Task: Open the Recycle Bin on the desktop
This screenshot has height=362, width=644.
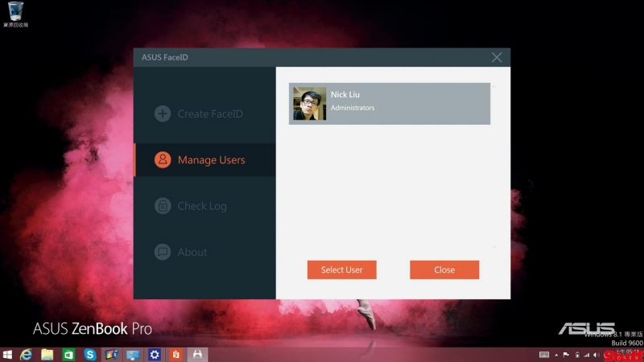Action: tap(15, 13)
